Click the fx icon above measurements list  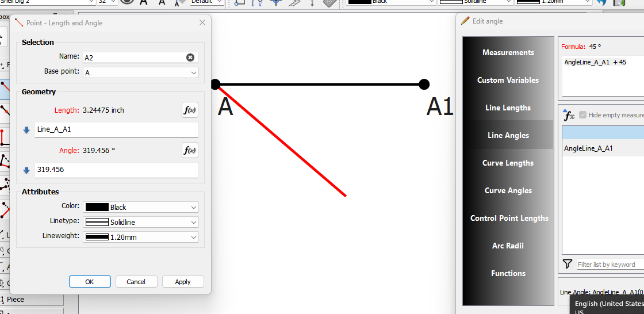pyautogui.click(x=569, y=115)
